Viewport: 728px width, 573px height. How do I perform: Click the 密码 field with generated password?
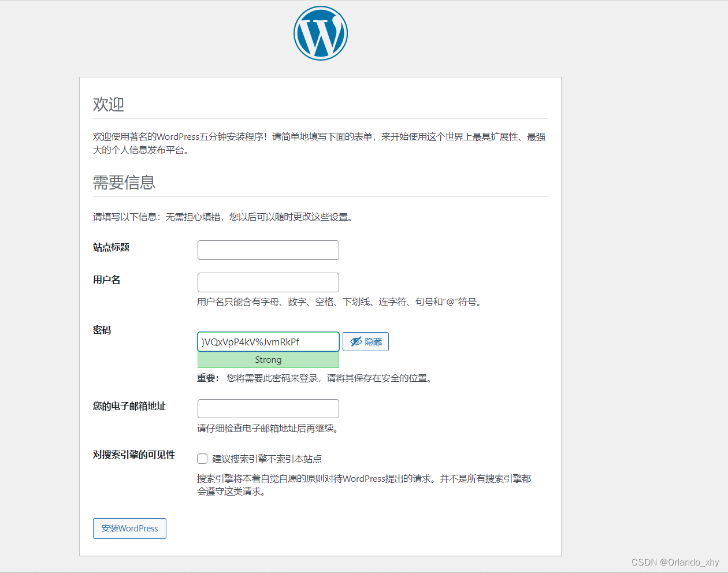point(268,341)
